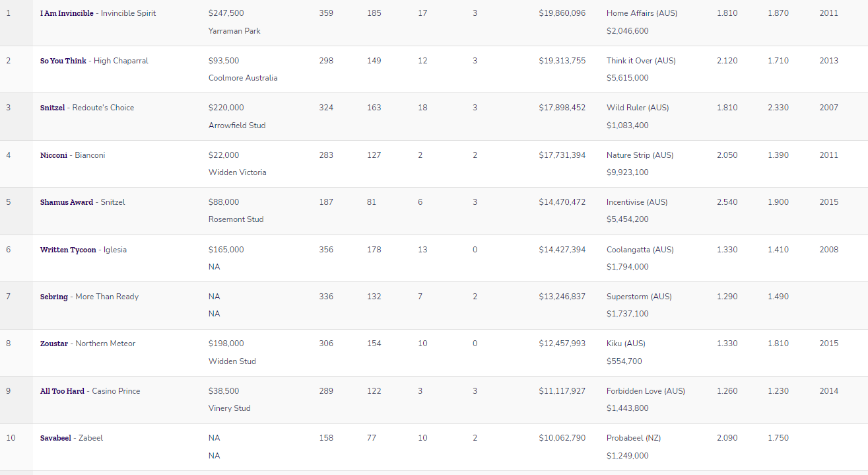Click the Yarraman Park stud name

click(x=234, y=31)
